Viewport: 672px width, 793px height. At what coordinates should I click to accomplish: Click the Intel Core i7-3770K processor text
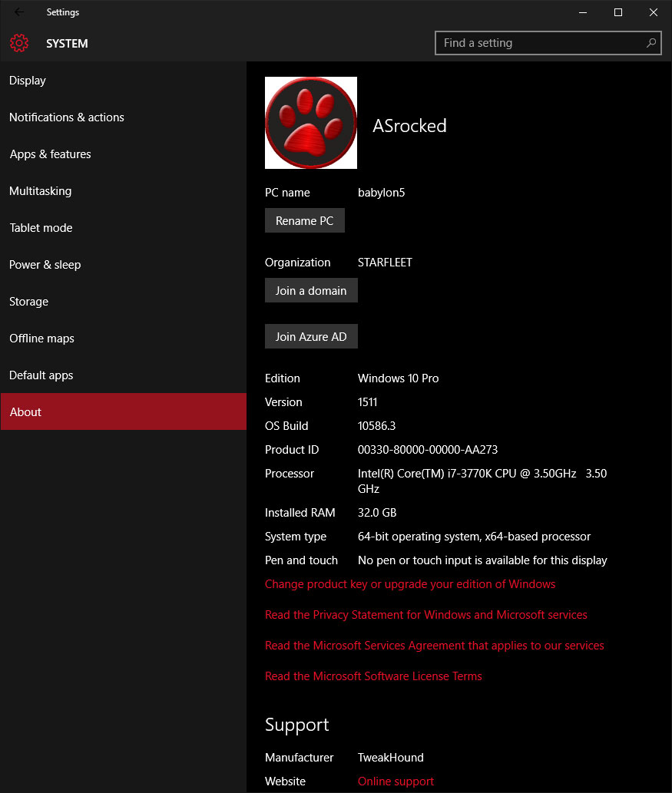pyautogui.click(x=482, y=481)
